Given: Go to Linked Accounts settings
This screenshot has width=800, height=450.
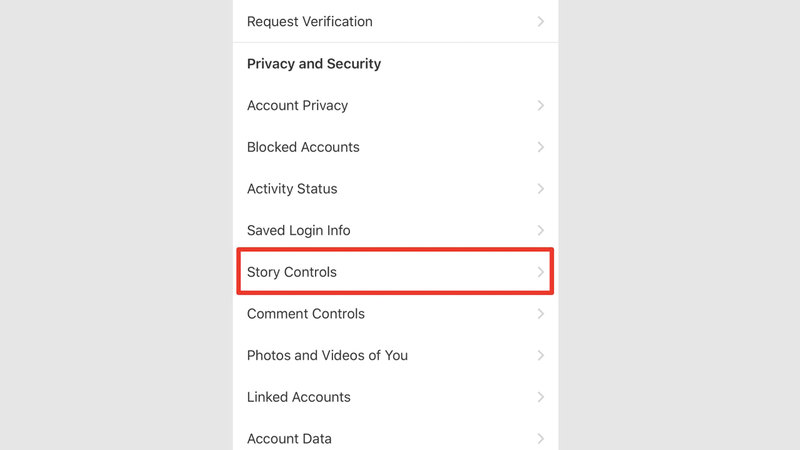Looking at the screenshot, I should pos(298,397).
